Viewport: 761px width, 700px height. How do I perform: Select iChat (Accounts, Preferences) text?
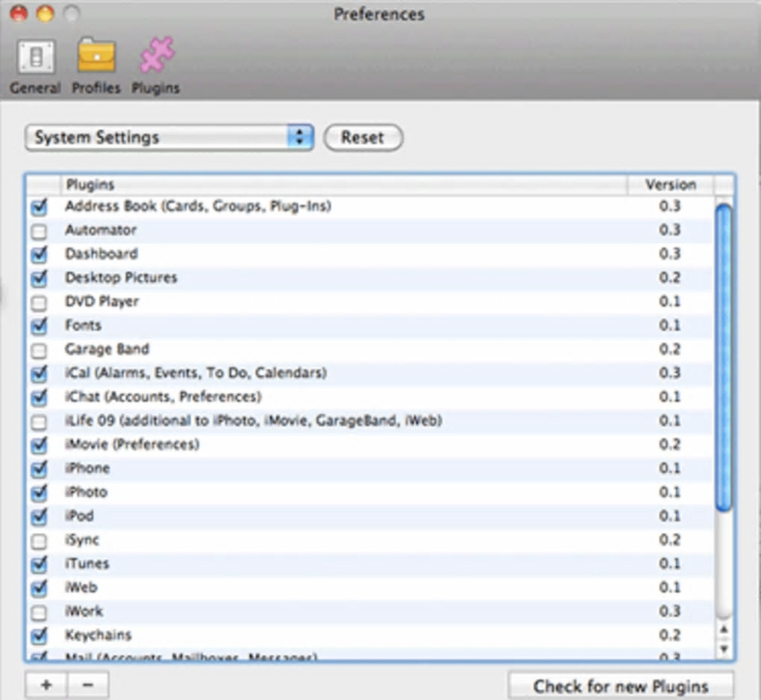[x=163, y=396]
